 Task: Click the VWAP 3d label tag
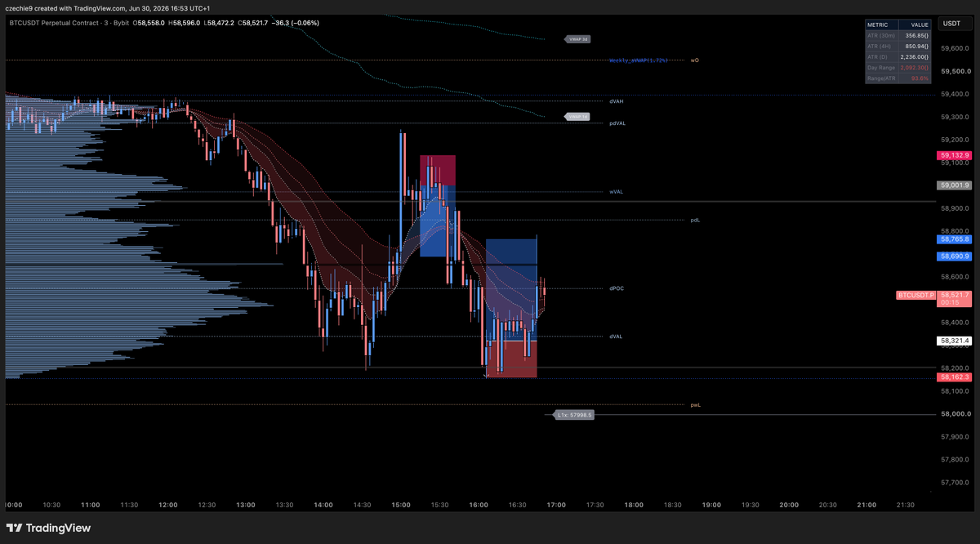[x=577, y=38]
